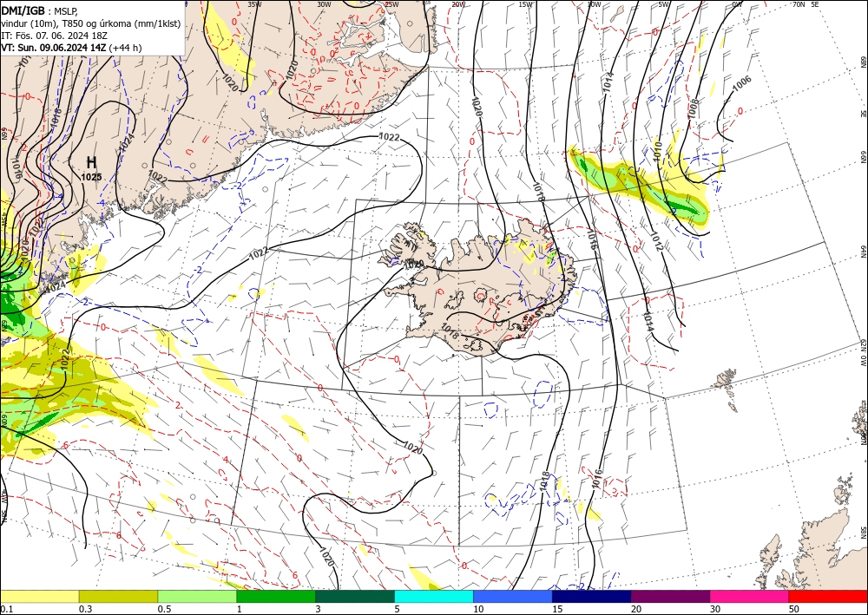Pick the blue 10–15 legend swatch

point(513,596)
